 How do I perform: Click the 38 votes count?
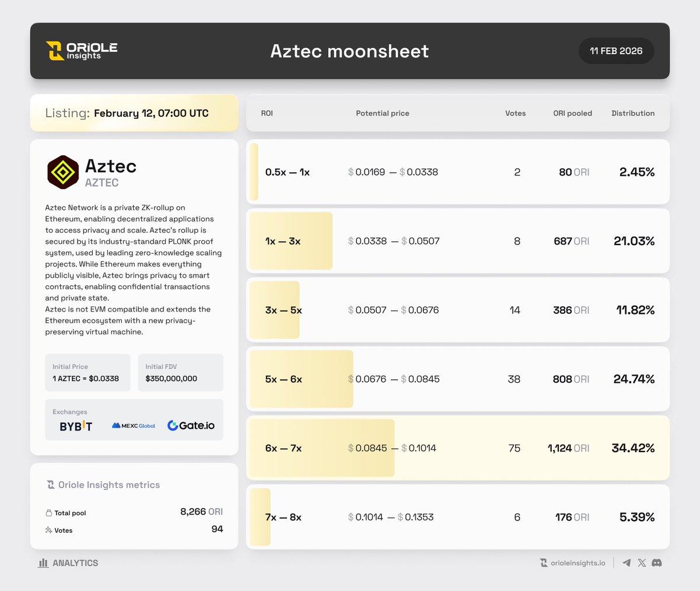(514, 379)
